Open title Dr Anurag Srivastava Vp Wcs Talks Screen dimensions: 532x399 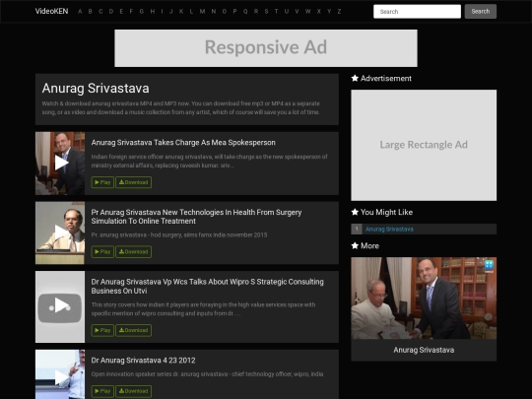pos(207,286)
